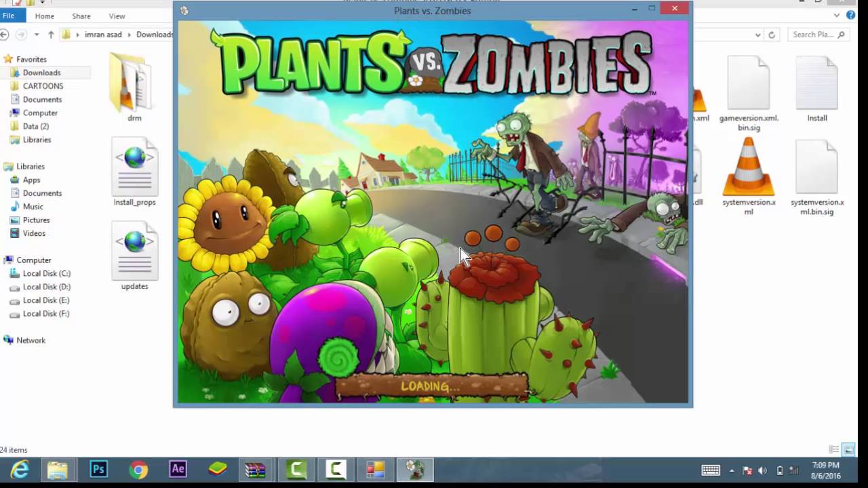Open Pictures under Libraries
This screenshot has width=868, height=488.
36,220
